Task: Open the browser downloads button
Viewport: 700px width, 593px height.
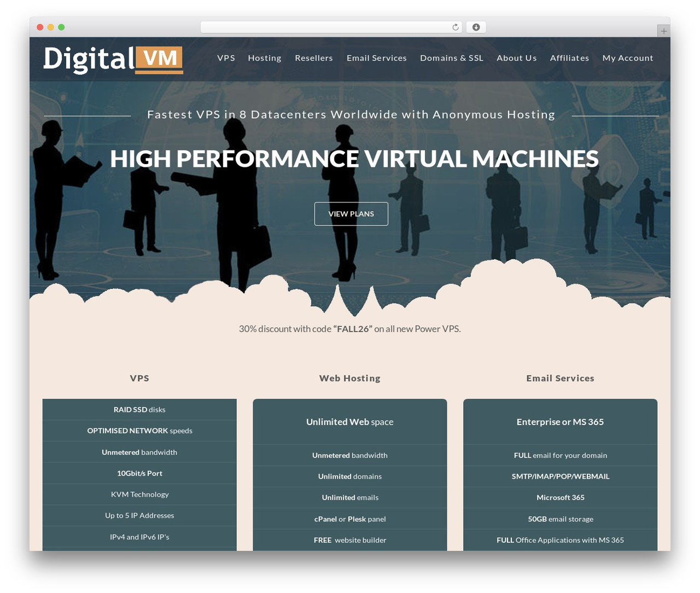Action: click(476, 27)
